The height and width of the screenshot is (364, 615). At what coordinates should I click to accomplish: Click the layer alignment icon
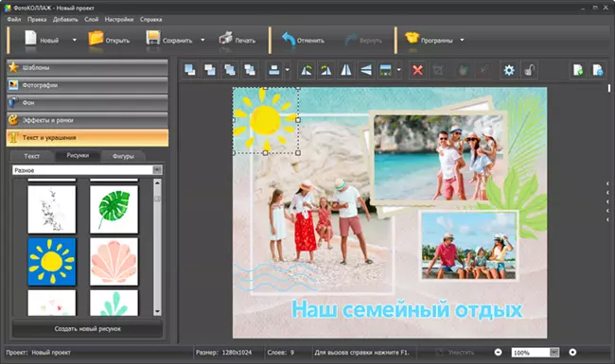[274, 70]
